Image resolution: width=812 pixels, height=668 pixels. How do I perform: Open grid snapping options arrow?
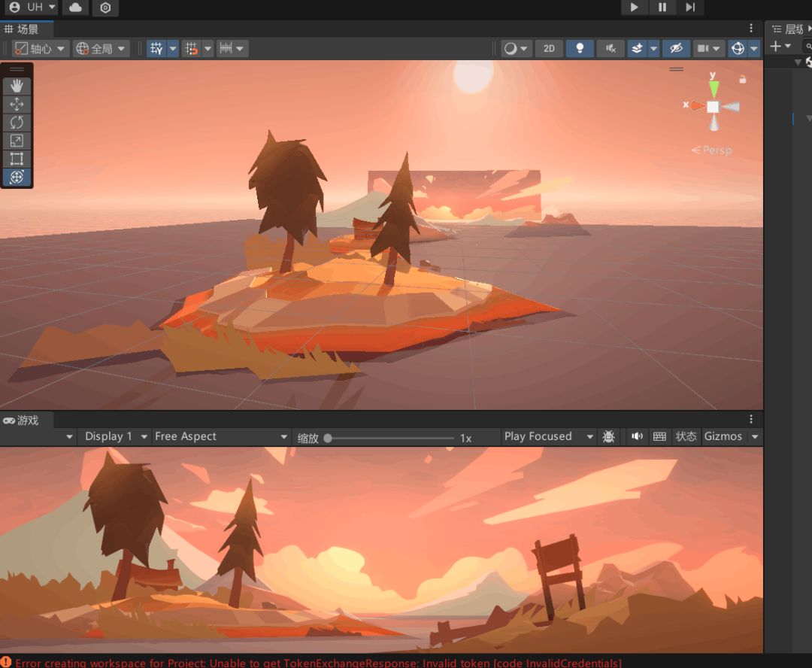[x=208, y=49]
